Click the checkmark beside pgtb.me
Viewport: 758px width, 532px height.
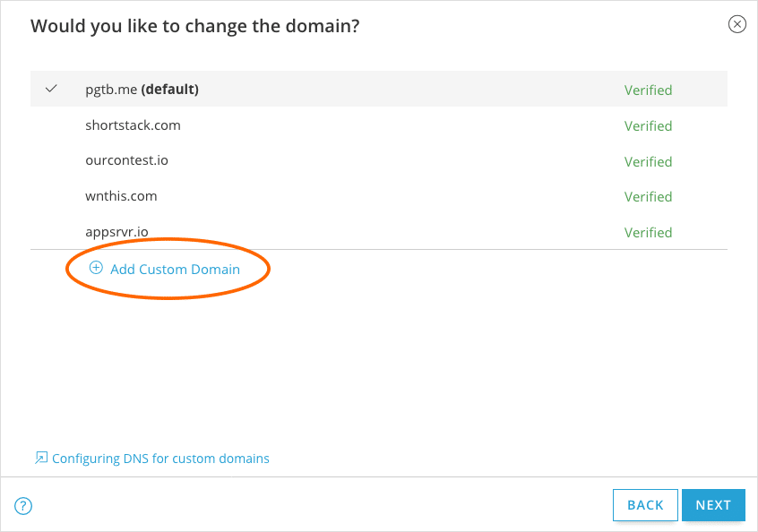pos(51,89)
